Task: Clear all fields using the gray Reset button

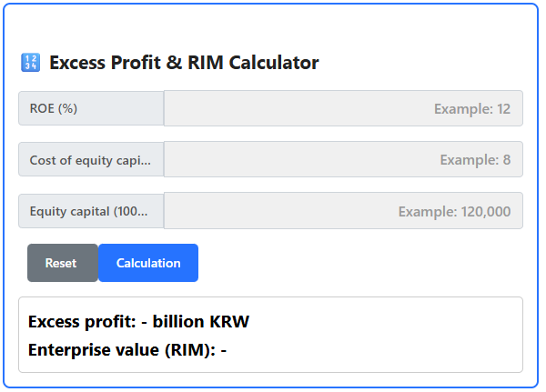Action: [x=62, y=263]
